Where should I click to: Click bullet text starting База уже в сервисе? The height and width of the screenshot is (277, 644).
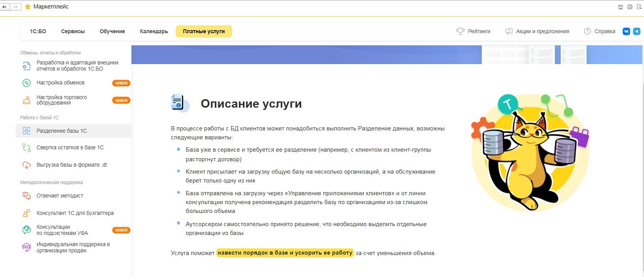(309, 154)
